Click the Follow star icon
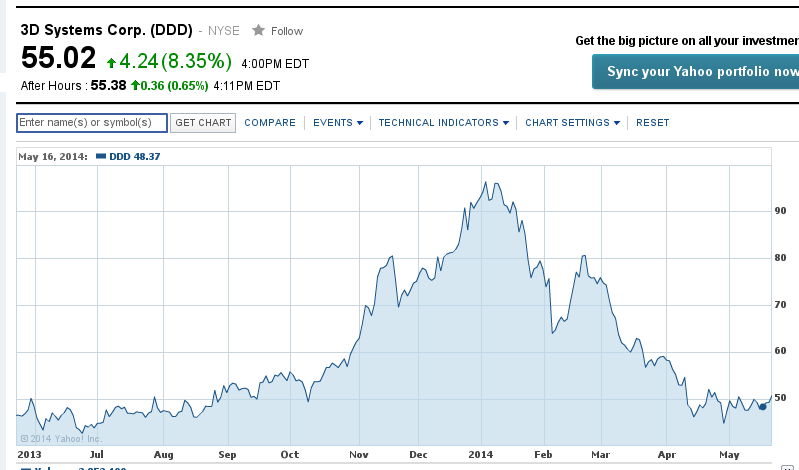This screenshot has height=470, width=799. pos(258,31)
